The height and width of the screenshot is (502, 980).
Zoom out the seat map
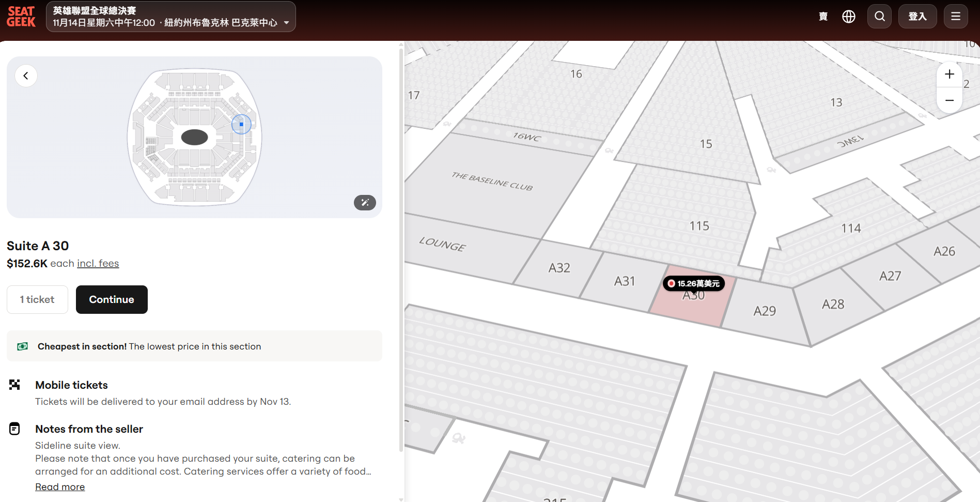[950, 100]
